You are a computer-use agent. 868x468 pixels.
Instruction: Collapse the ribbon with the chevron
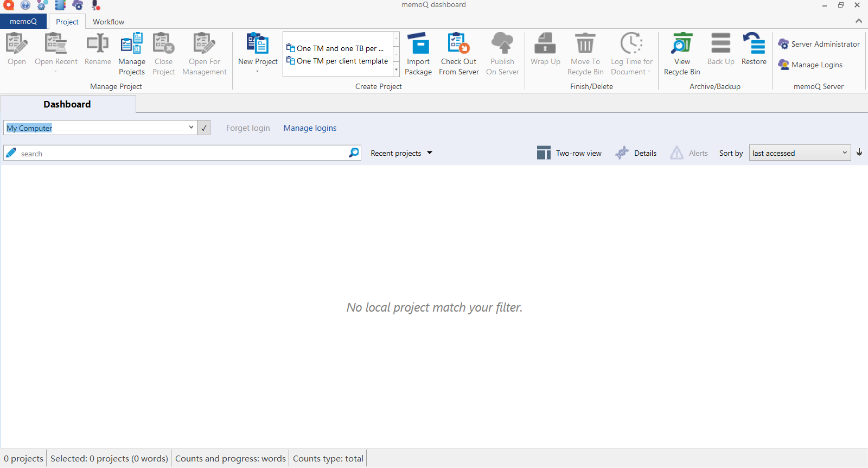pos(859,21)
